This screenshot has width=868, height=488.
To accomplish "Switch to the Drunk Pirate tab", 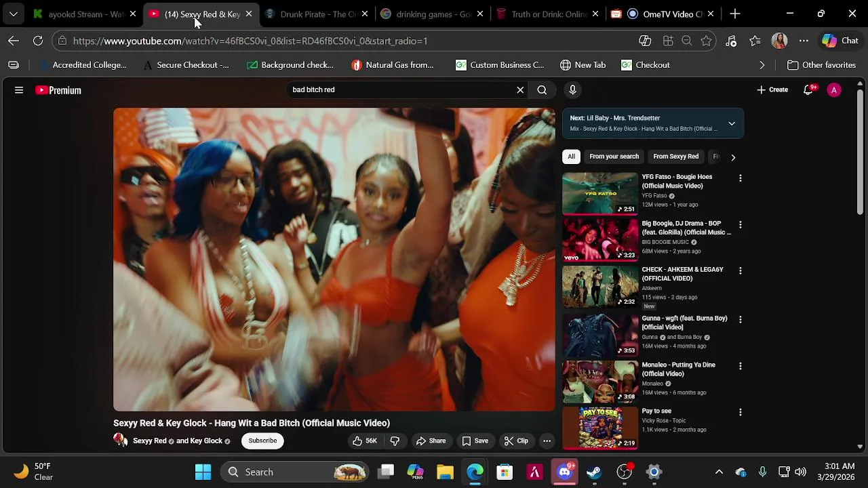I will pos(318,14).
